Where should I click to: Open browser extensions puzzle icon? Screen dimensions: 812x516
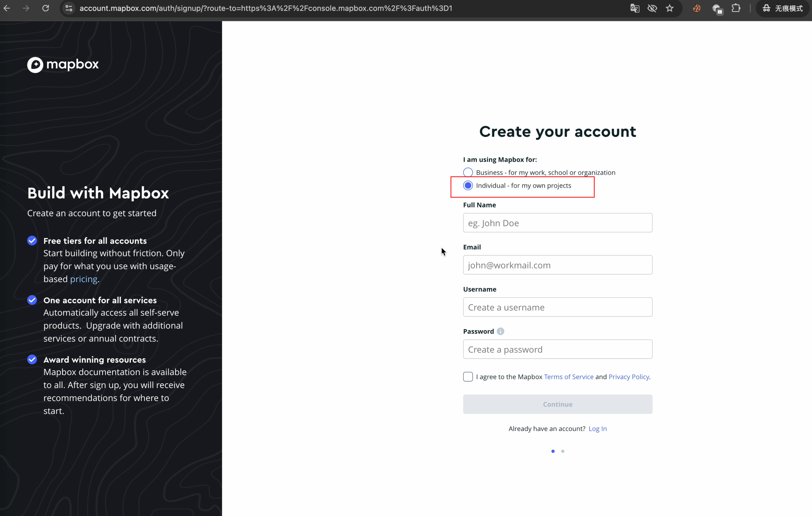pyautogui.click(x=736, y=8)
